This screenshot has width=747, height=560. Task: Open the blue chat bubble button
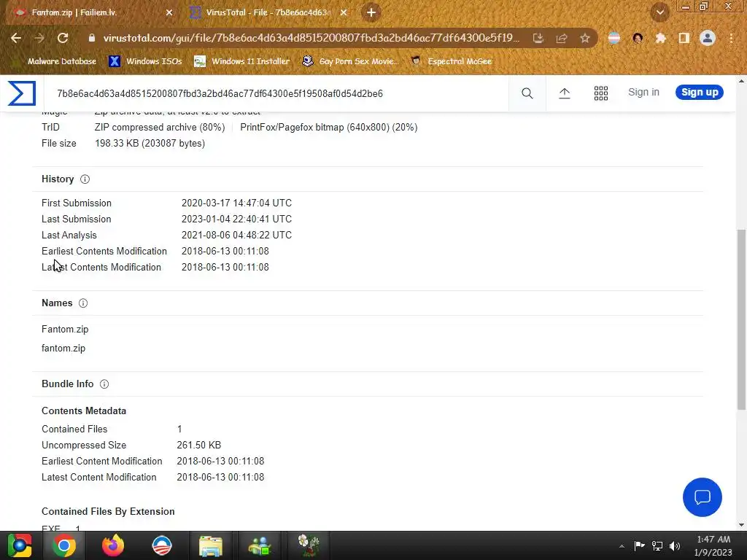[703, 497]
